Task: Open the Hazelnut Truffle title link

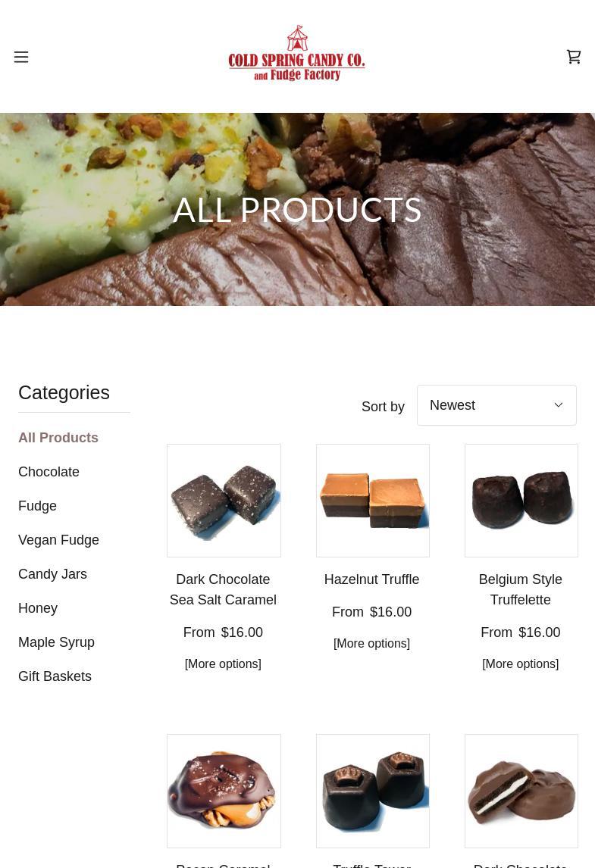Action: point(371,579)
